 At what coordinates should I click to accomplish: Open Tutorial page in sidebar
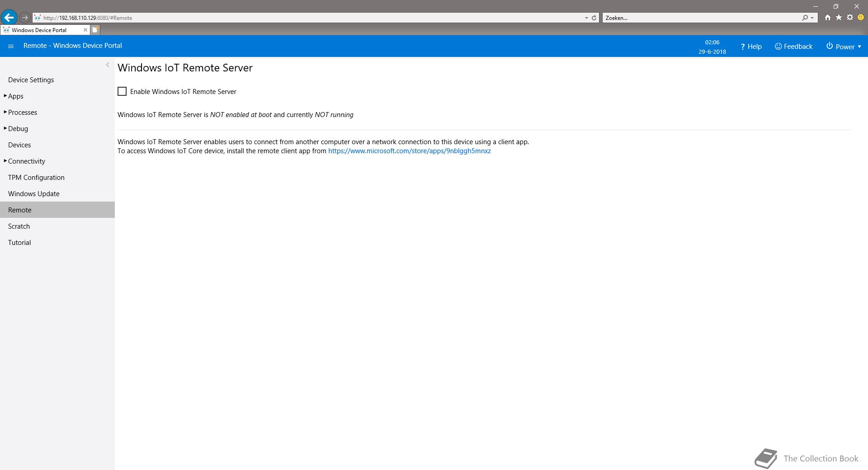pos(19,242)
